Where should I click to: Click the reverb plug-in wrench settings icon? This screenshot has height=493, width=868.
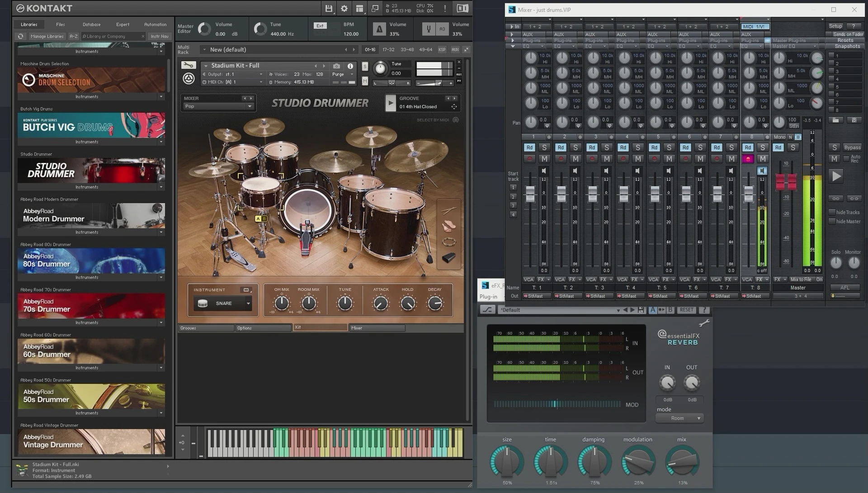[x=704, y=323]
